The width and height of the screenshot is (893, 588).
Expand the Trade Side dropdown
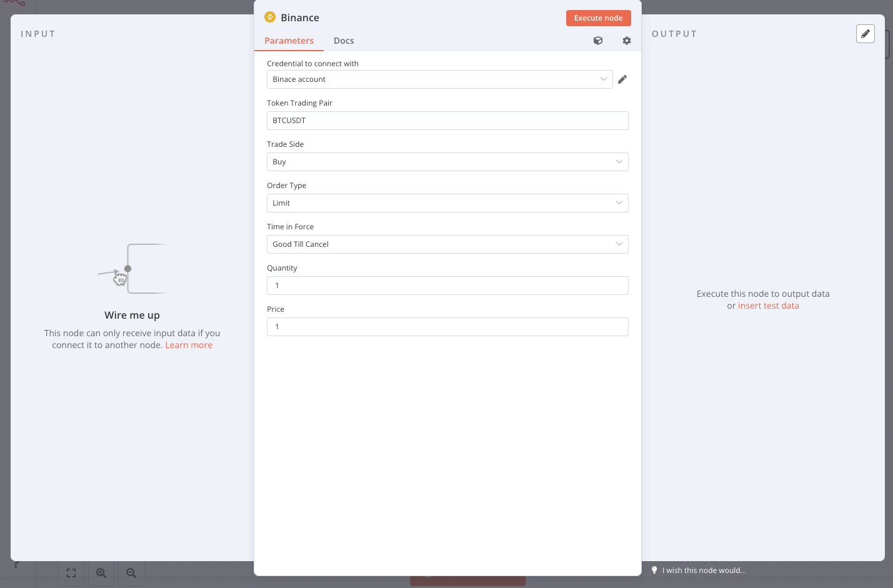tap(447, 162)
